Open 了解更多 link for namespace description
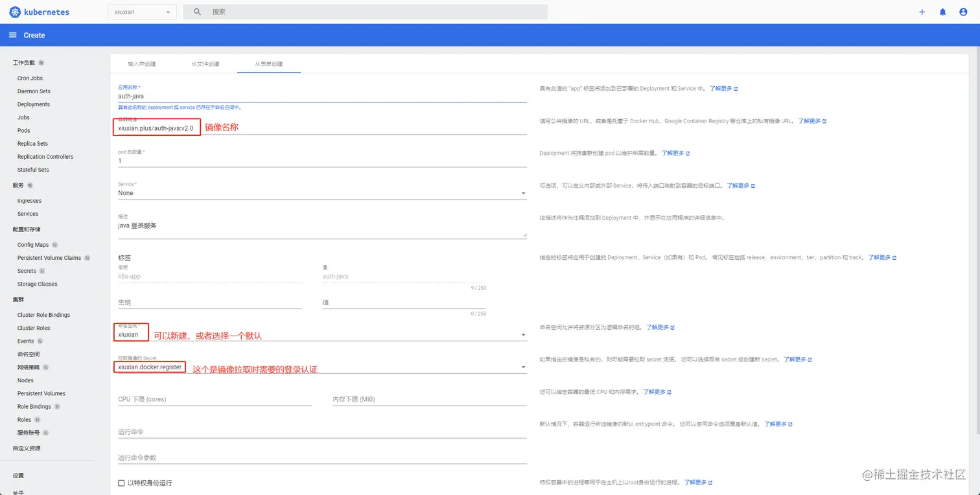The width and height of the screenshot is (980, 495). tap(660, 327)
